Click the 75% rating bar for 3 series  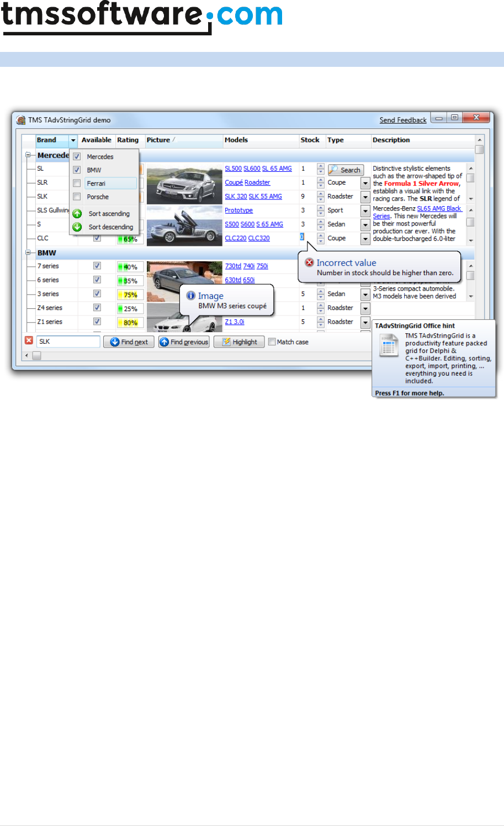130,295
